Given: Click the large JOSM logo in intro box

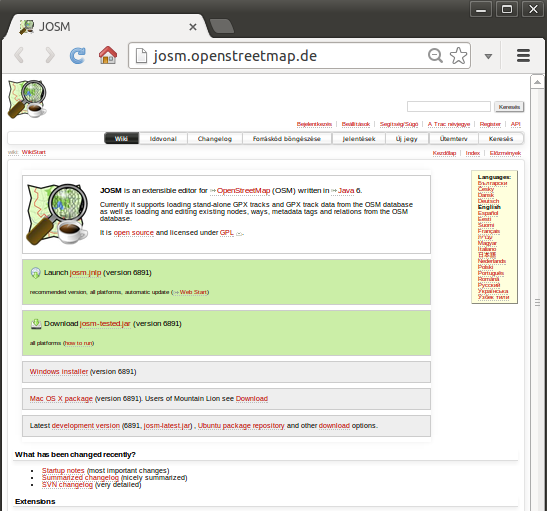Looking at the screenshot, I should (x=57, y=214).
